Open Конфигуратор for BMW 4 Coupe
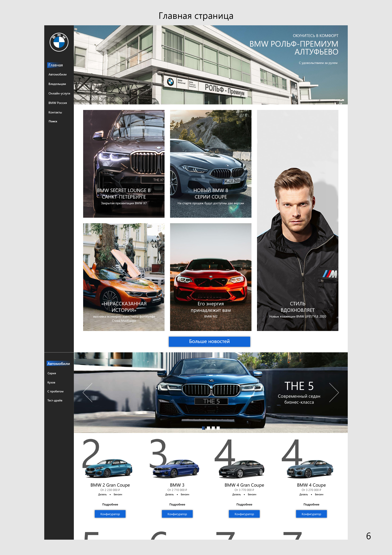Screen dimensions: 392x555 pos(311,514)
